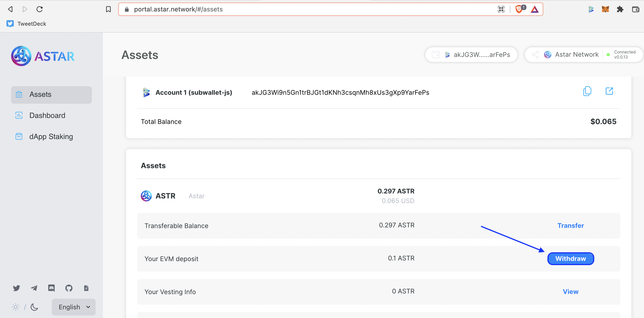Go forward with the browser forward arrow
The height and width of the screenshot is (318, 644).
coord(25,9)
